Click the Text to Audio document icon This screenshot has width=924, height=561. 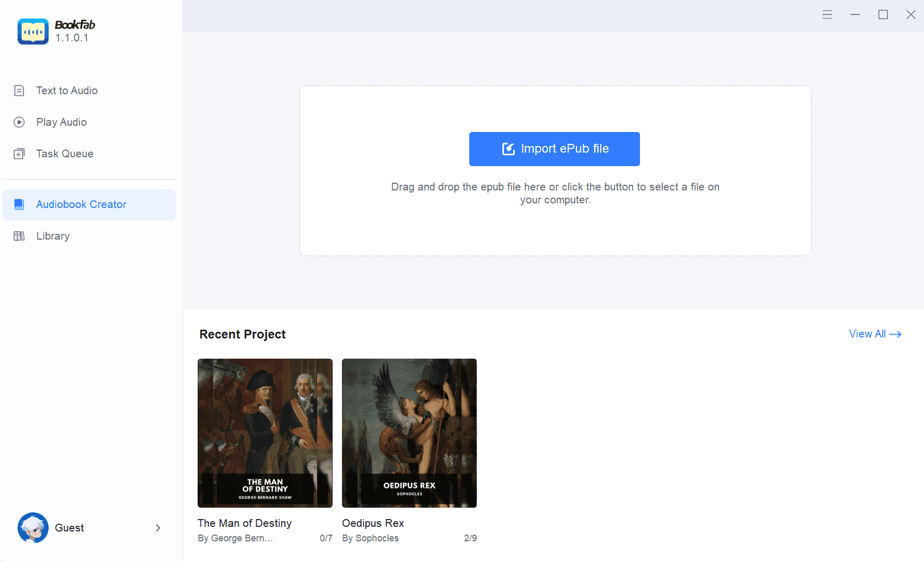coord(19,91)
